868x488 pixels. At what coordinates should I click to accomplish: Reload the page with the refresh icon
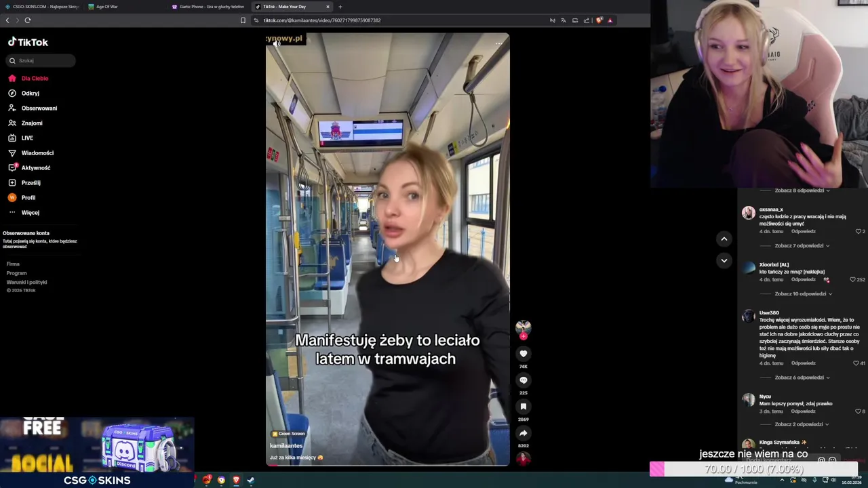coord(28,20)
